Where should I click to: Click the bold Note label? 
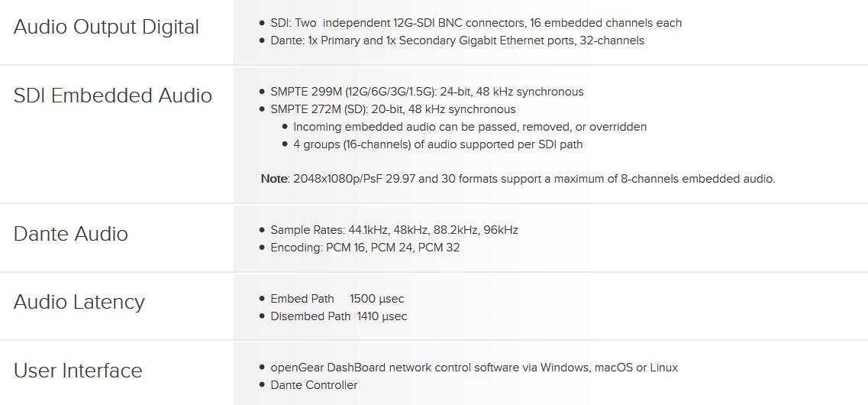point(274,179)
